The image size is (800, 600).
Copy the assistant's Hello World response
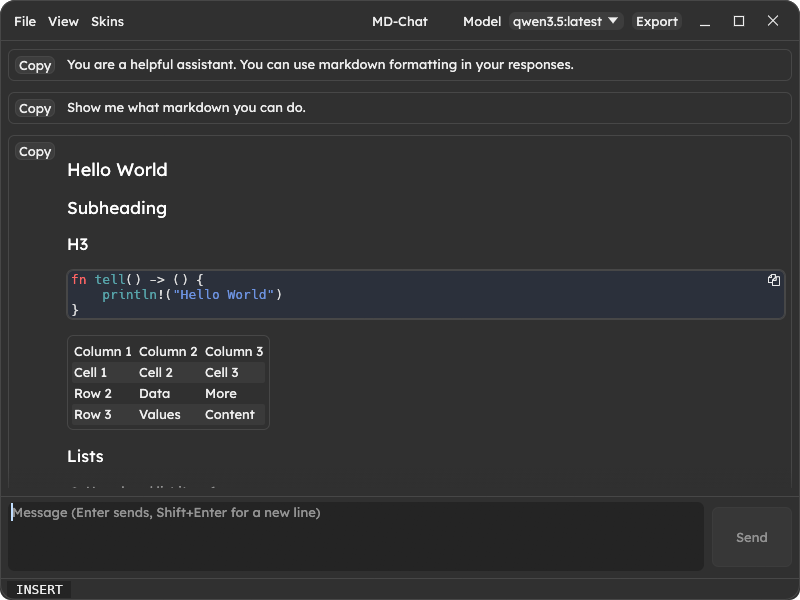click(x=35, y=152)
